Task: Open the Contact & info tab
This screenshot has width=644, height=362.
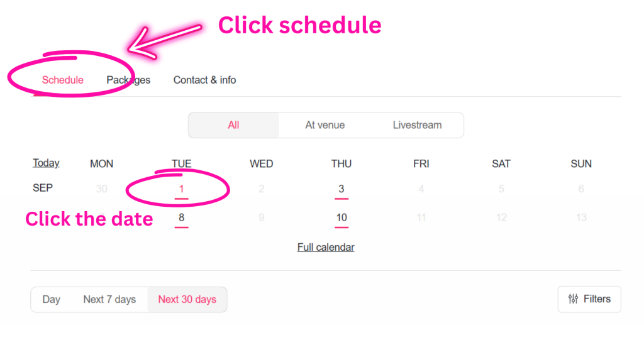Action: [x=204, y=80]
